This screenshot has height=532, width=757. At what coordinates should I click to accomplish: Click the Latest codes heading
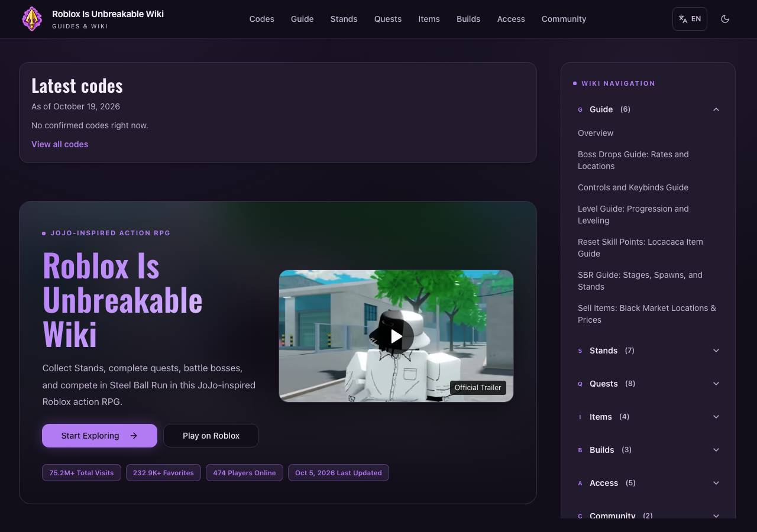point(77,86)
